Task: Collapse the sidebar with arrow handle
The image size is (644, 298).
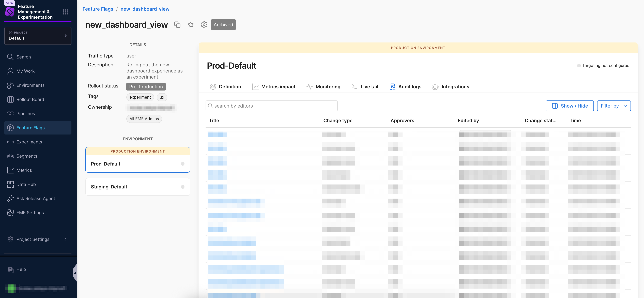Action: (x=75, y=273)
